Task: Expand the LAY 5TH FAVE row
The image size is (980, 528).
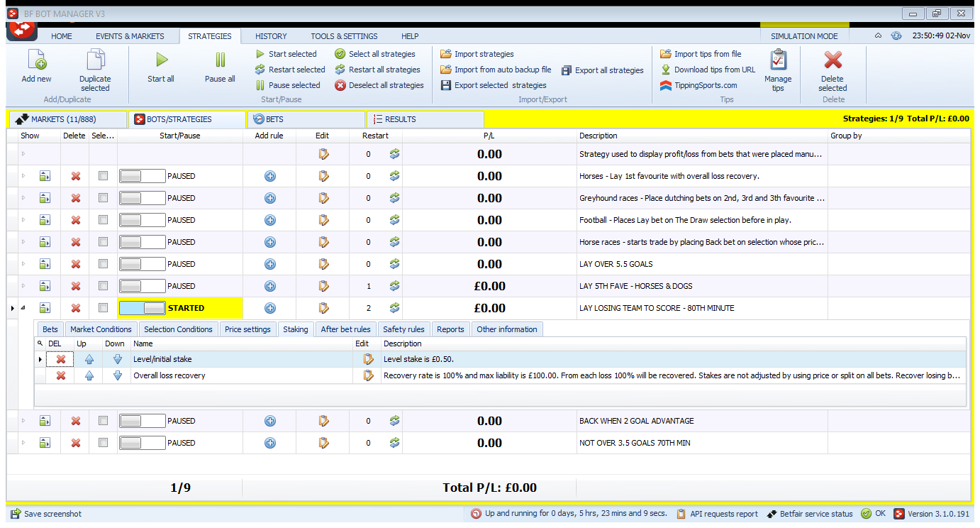Action: [x=23, y=286]
